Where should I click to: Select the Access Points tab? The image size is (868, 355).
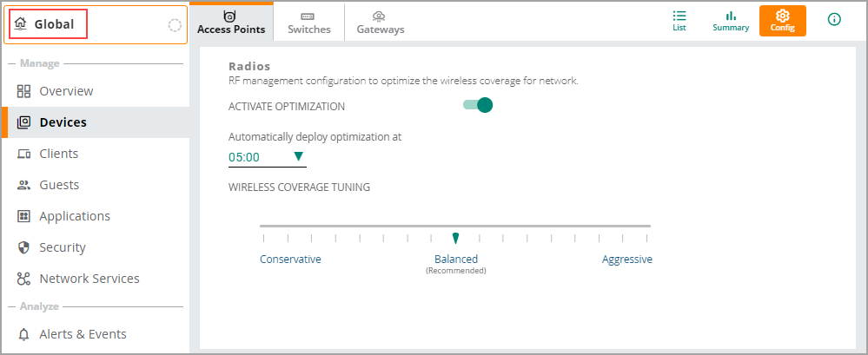(231, 22)
